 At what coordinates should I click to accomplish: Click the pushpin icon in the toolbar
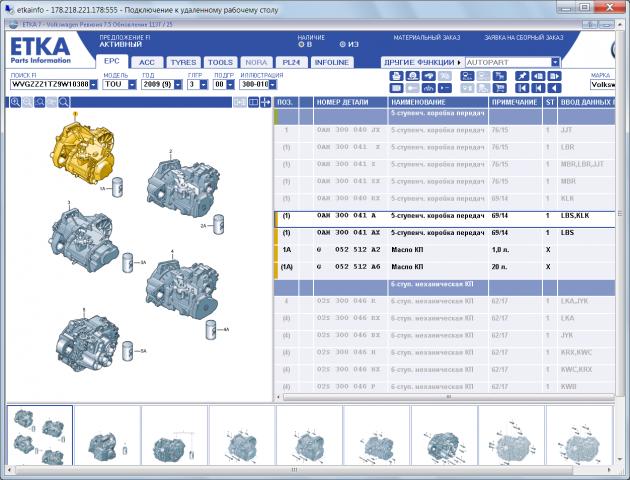coord(522,76)
